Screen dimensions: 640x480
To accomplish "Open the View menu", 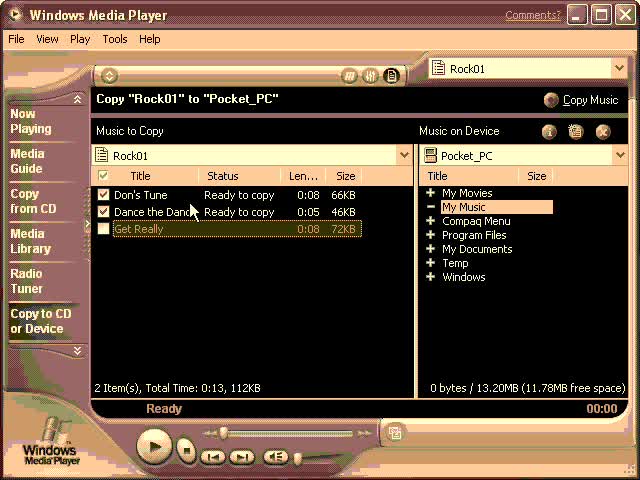I will coord(47,39).
